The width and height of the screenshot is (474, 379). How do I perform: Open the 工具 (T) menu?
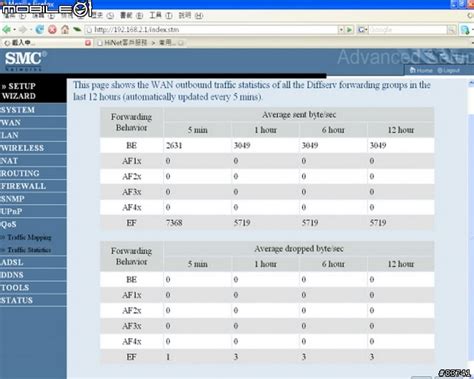click(161, 15)
